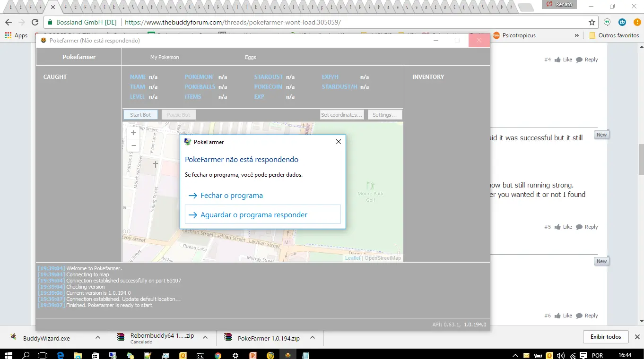Select the Pokefarmer main tab
Viewport: 644px width, 359px height.
[x=79, y=57]
